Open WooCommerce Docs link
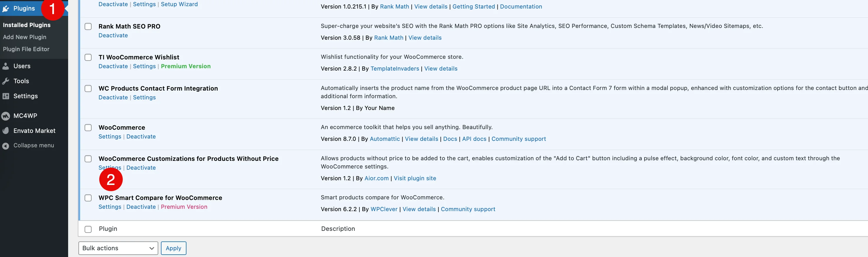Viewport: 868px width, 257px height. (450, 139)
